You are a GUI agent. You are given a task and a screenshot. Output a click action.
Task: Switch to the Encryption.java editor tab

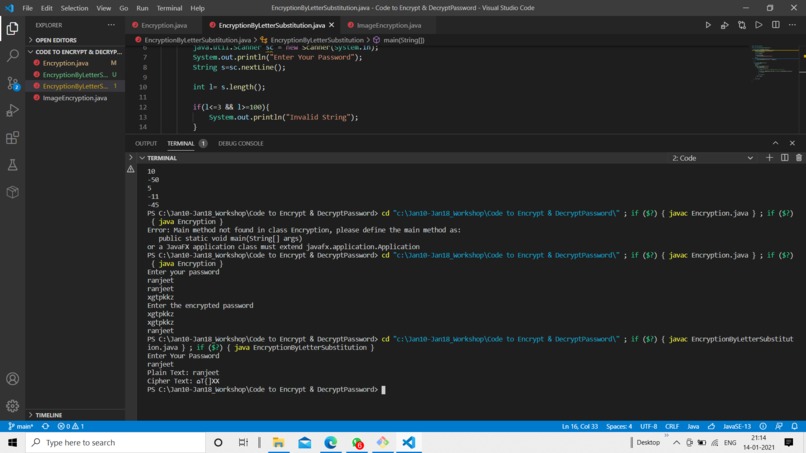pos(163,25)
